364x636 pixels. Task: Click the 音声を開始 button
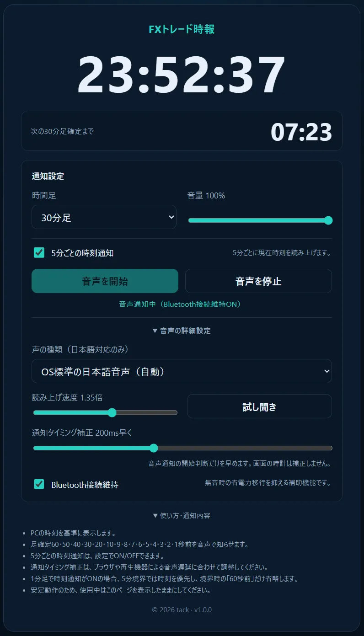point(105,281)
